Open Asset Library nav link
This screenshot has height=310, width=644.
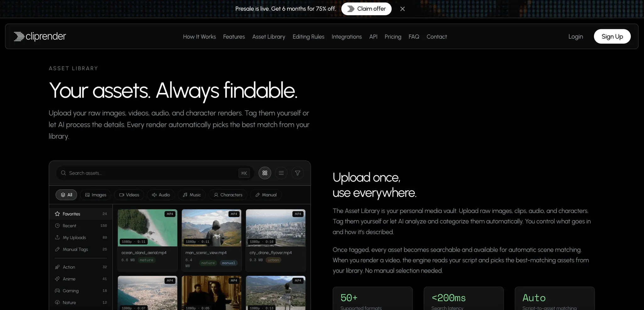[269, 37]
